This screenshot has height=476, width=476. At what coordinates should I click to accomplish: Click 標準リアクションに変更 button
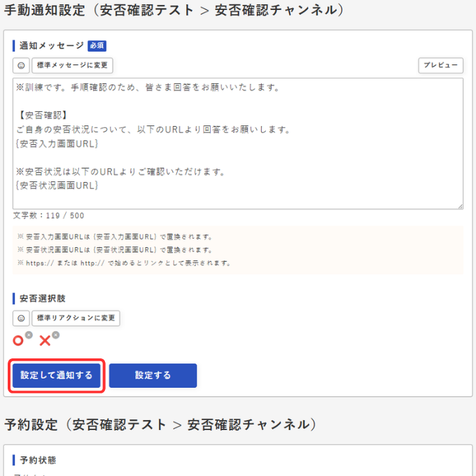point(76,318)
